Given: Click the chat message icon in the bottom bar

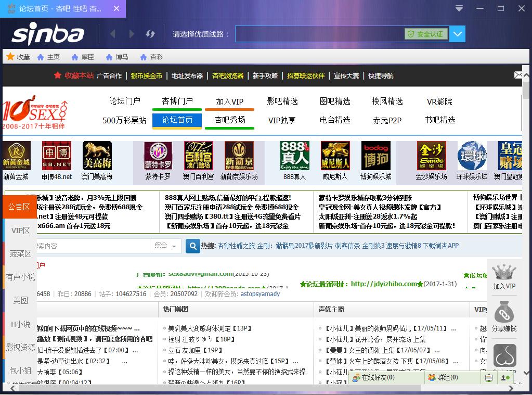Looking at the screenshot, I should [489, 378].
